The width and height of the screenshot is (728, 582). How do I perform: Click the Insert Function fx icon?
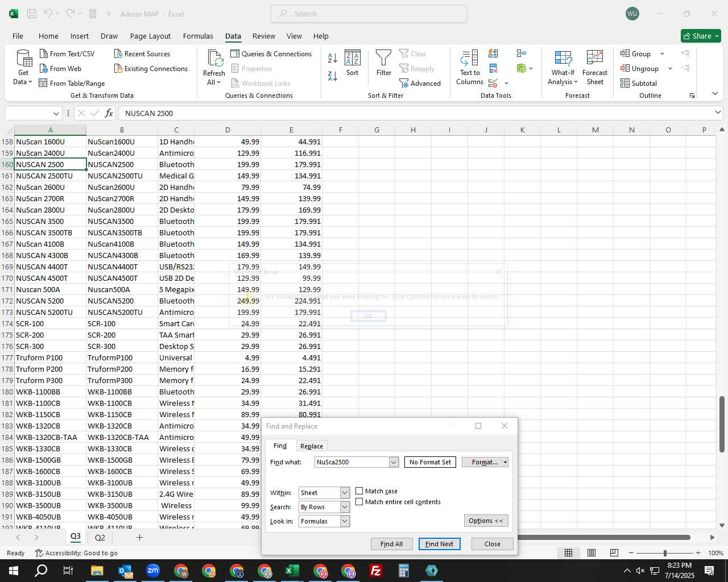[109, 113]
